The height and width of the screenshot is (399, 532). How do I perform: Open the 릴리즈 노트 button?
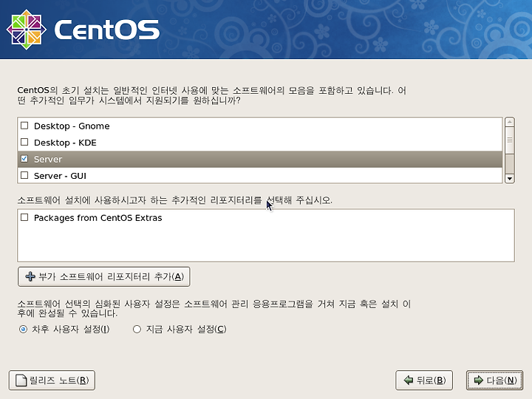click(x=52, y=381)
